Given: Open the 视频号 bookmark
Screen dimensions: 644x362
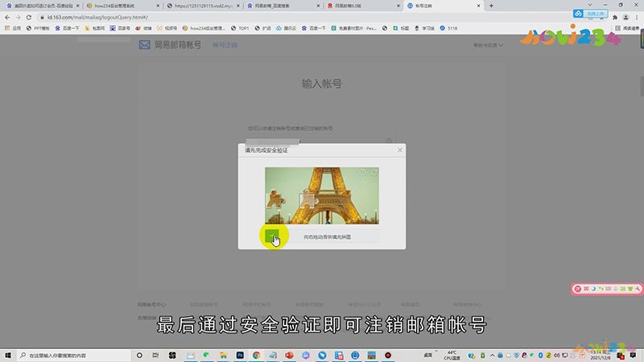Looking at the screenshot, I should click(167, 28).
